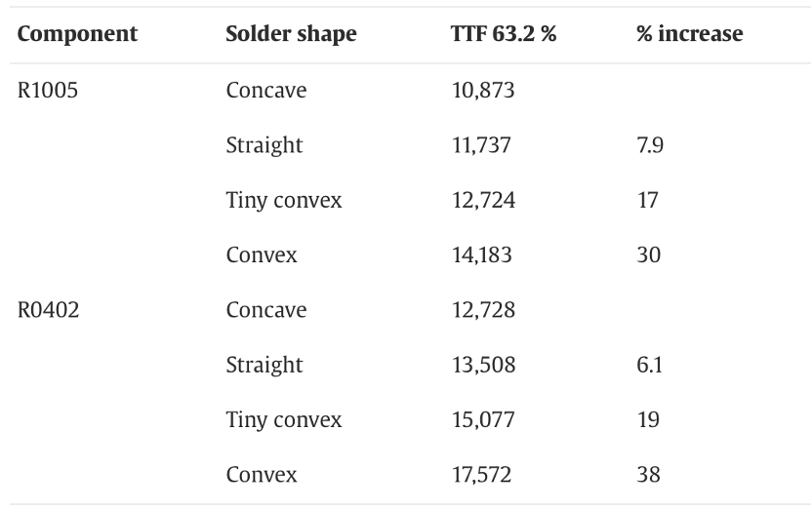This screenshot has height=509, width=812.
Task: Click the TTF value 11,737
Action: click(480, 145)
